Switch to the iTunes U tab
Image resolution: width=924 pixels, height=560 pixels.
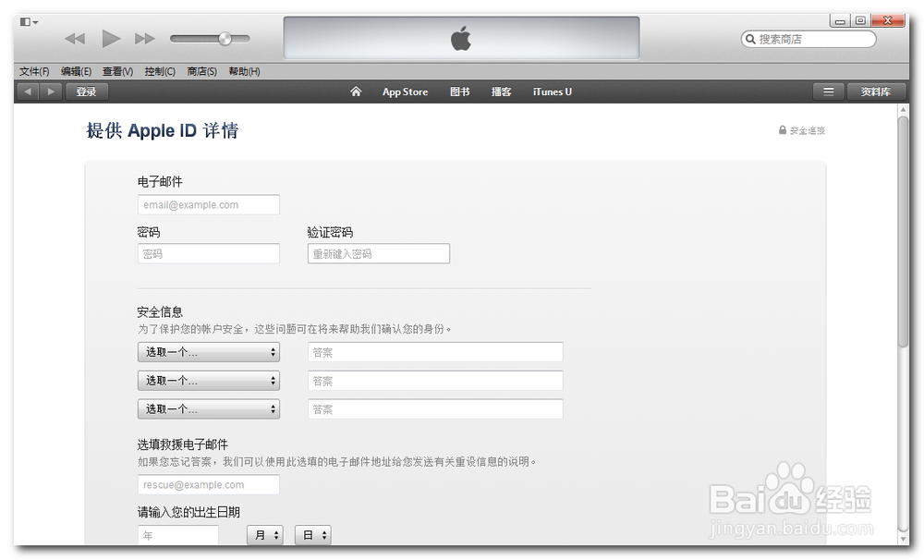553,92
